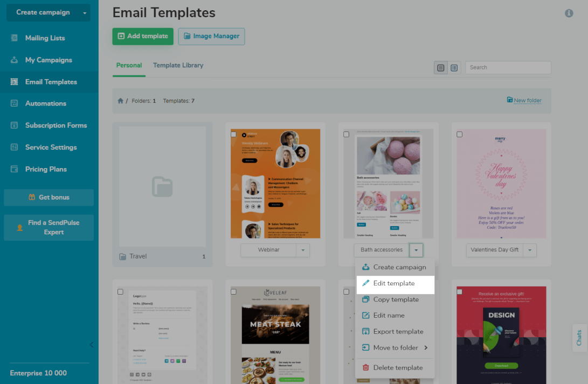Expand the Webinar template dropdown arrow
Image resolution: width=588 pixels, height=384 pixels.
pyautogui.click(x=303, y=250)
